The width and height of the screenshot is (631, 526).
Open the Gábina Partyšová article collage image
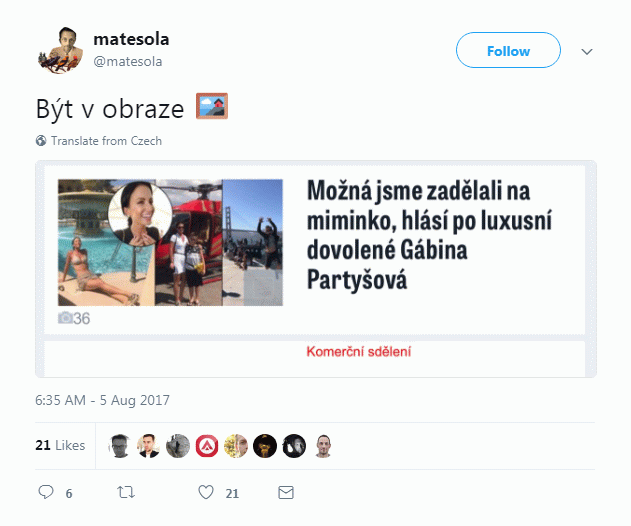pyautogui.click(x=170, y=242)
